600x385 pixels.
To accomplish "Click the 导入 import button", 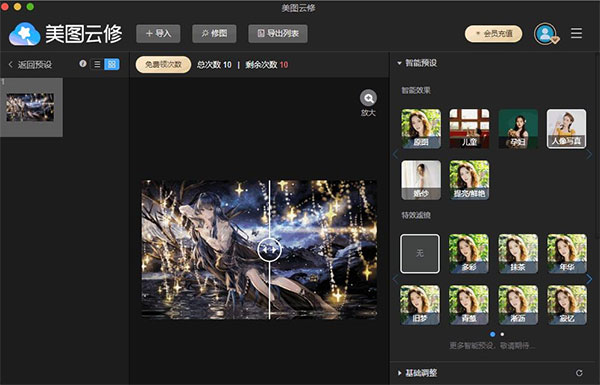I will (158, 34).
